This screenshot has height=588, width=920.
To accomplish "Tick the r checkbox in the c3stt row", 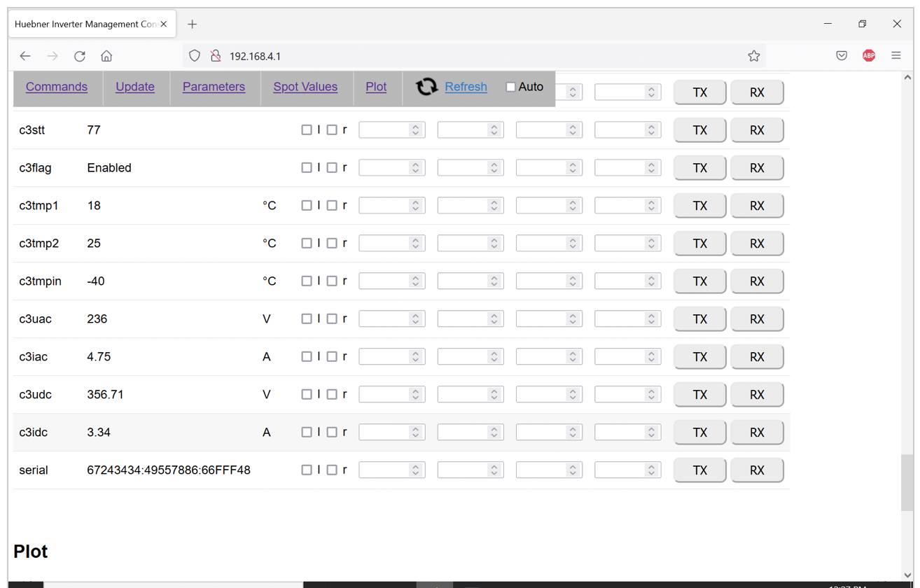I will pyautogui.click(x=332, y=129).
